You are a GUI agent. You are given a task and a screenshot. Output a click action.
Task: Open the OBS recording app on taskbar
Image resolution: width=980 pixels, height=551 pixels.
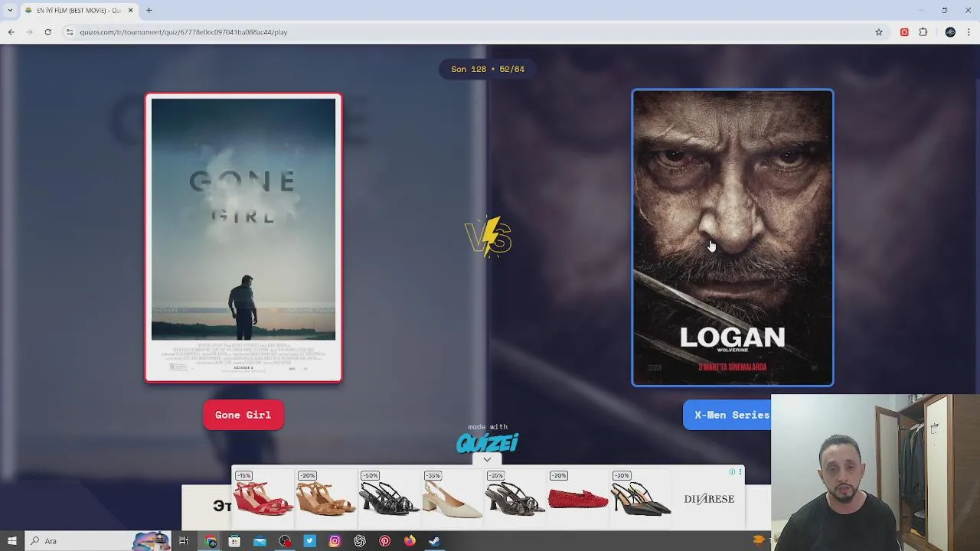coord(285,541)
